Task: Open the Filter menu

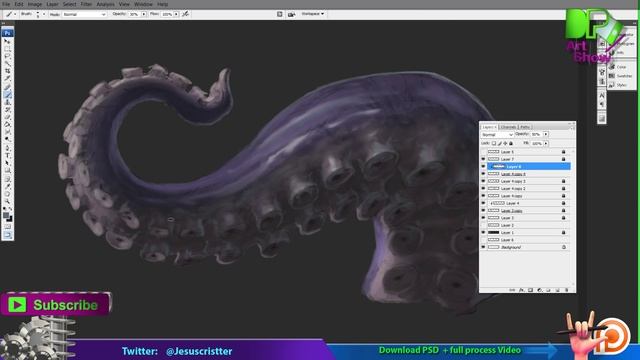Action: (x=86, y=4)
